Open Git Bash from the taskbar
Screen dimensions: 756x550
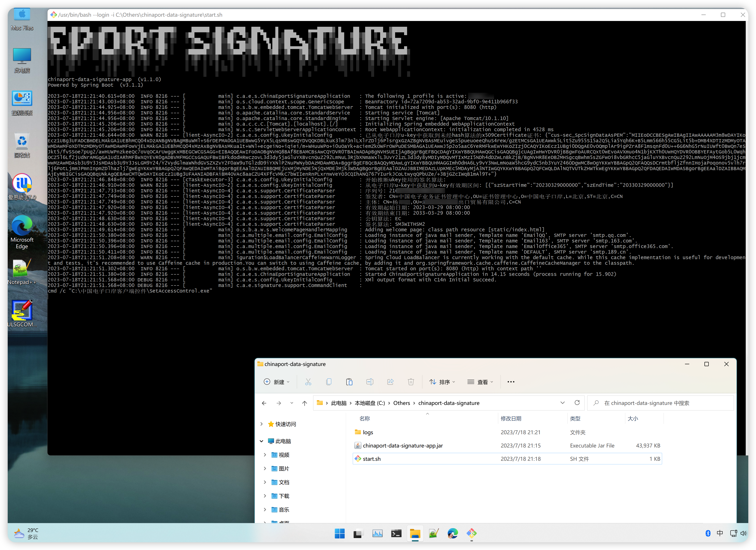[471, 533]
